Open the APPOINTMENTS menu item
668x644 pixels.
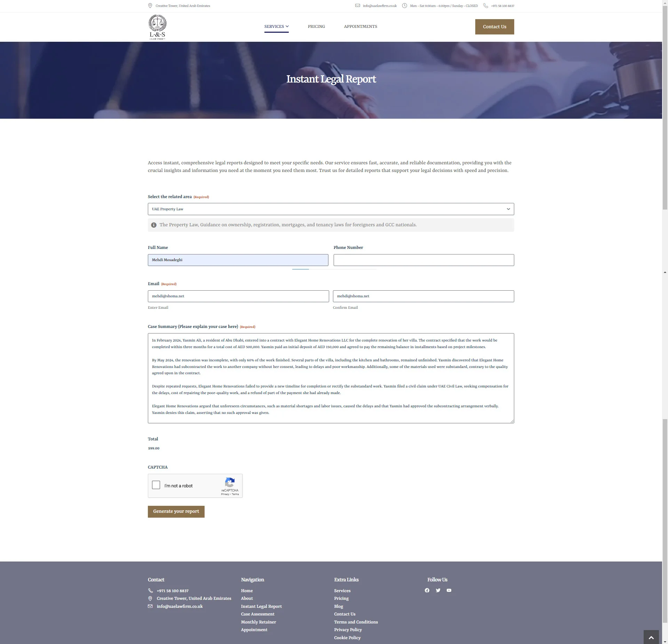coord(360,26)
